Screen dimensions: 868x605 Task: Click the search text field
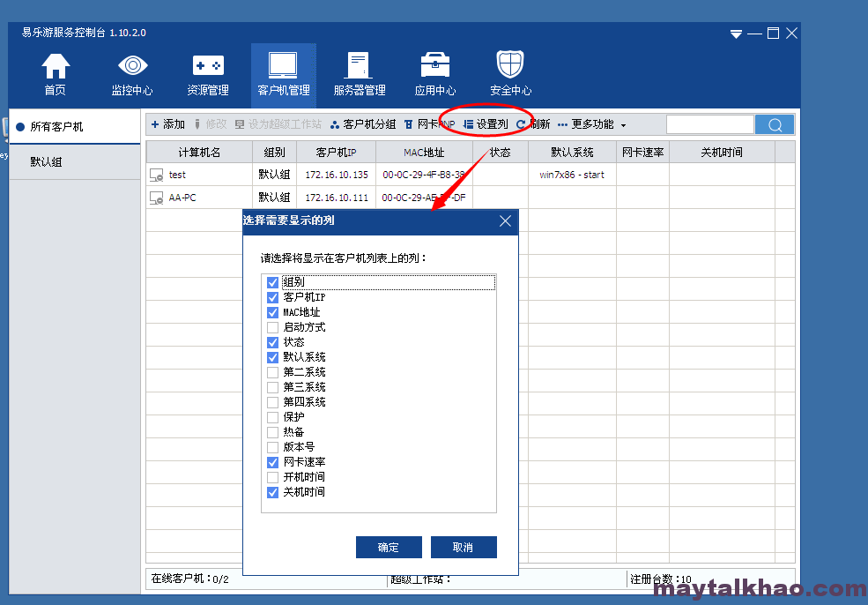(x=710, y=124)
